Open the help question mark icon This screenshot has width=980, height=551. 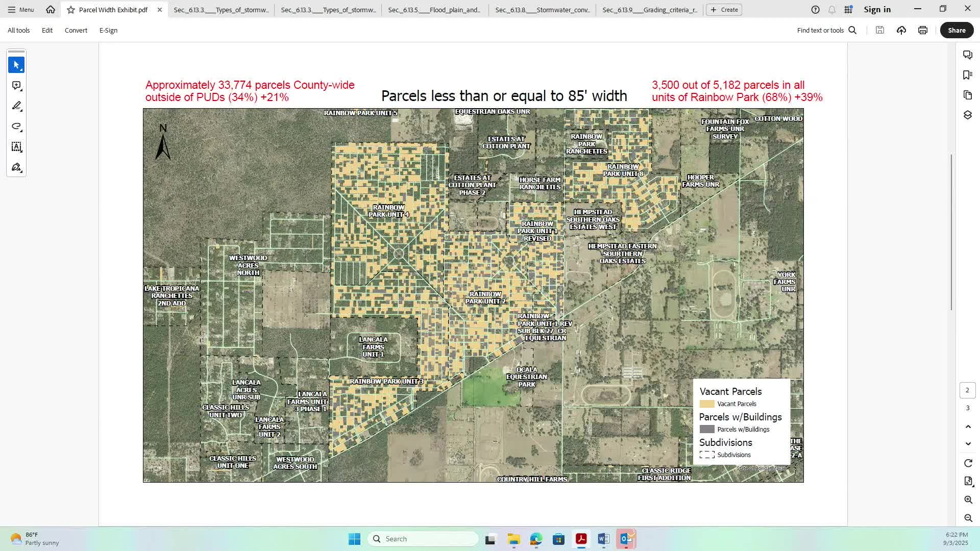tap(816, 10)
